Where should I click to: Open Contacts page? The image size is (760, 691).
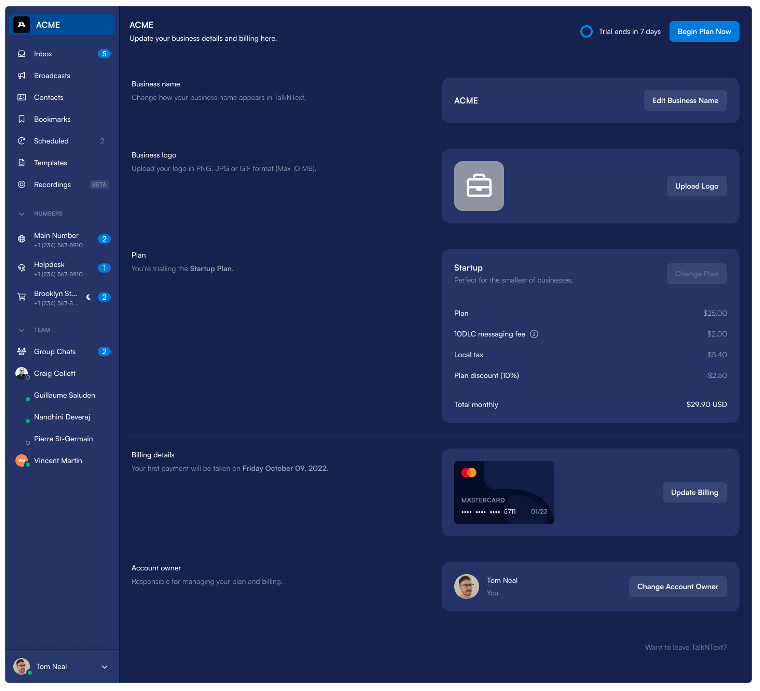click(62, 97)
